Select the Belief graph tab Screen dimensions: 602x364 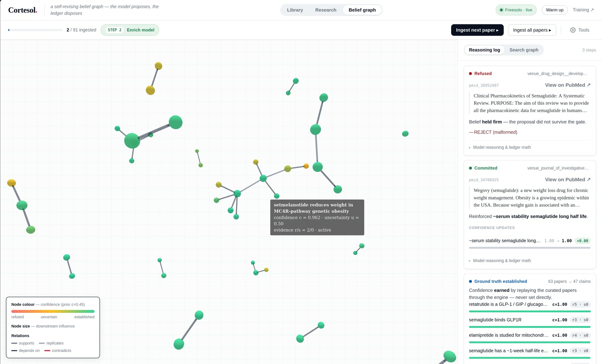(362, 10)
